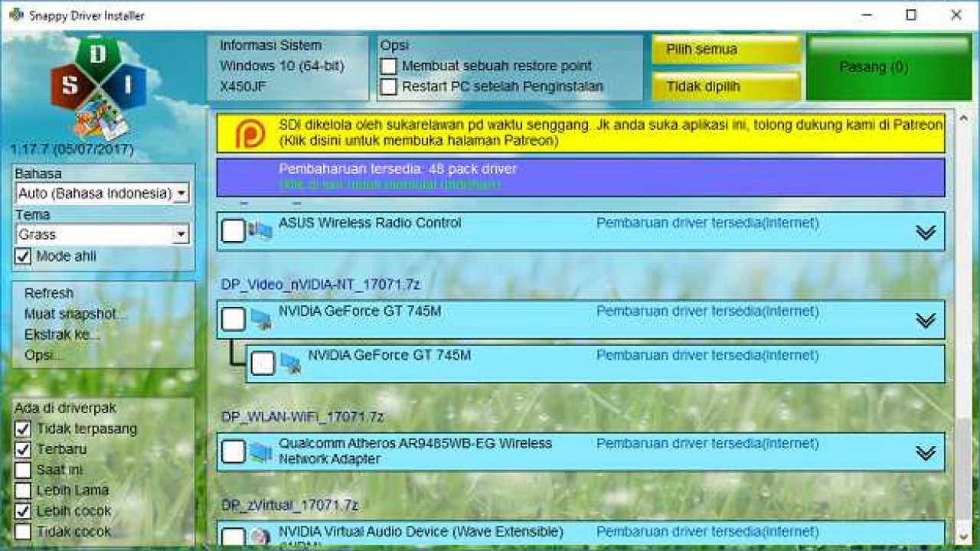980x551 pixels.
Task: Click the 'Informasi Sistem' panel heading
Action: (x=271, y=45)
